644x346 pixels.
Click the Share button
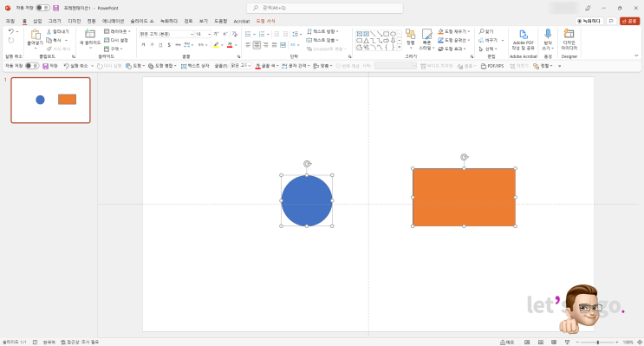tap(629, 21)
